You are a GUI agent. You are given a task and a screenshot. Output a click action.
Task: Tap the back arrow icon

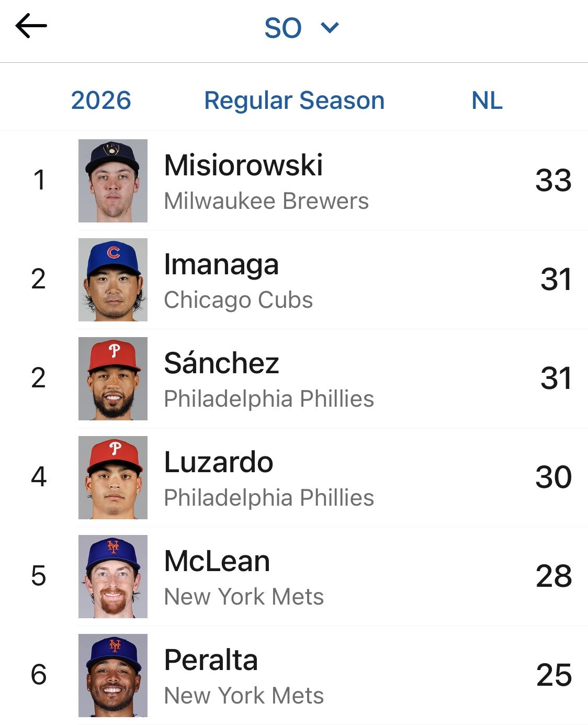coord(31,26)
